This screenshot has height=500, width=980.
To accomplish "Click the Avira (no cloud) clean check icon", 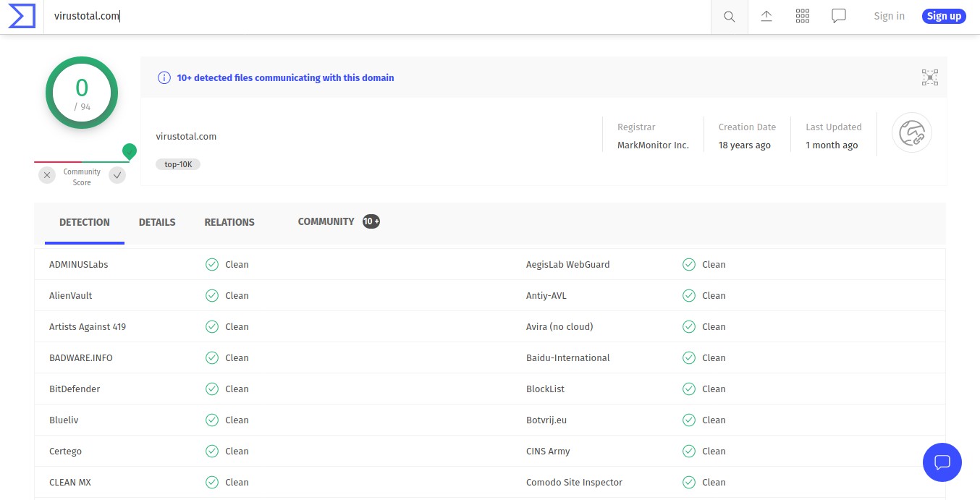I will tap(689, 327).
